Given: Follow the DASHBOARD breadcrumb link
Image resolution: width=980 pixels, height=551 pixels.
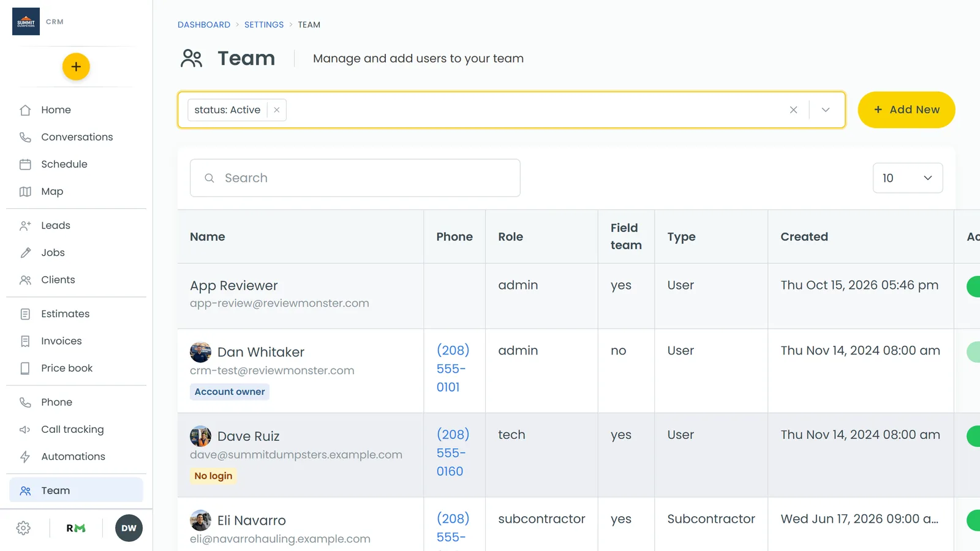Looking at the screenshot, I should (x=204, y=24).
